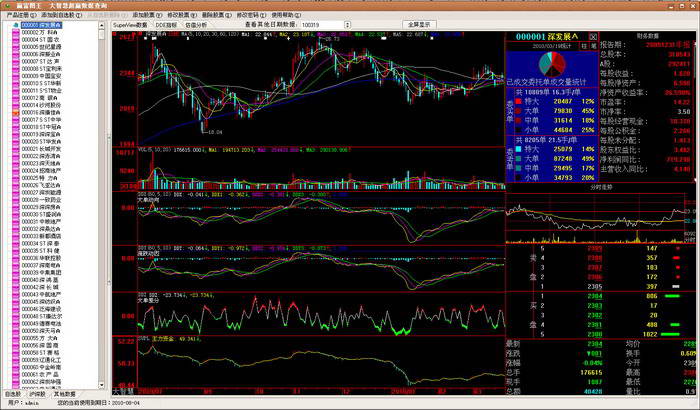Click the date spinner next to 100319
Viewport: 700px width, 410px height.
348,25
